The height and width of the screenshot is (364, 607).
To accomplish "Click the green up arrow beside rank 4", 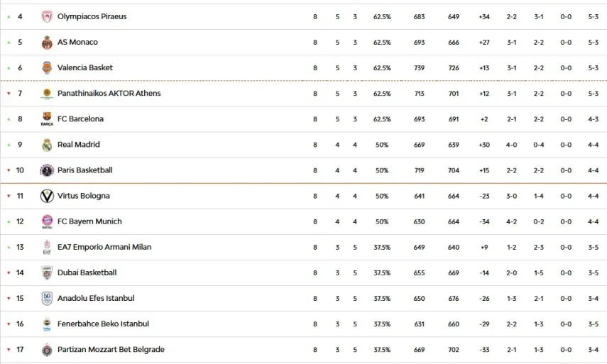I will coord(9,16).
